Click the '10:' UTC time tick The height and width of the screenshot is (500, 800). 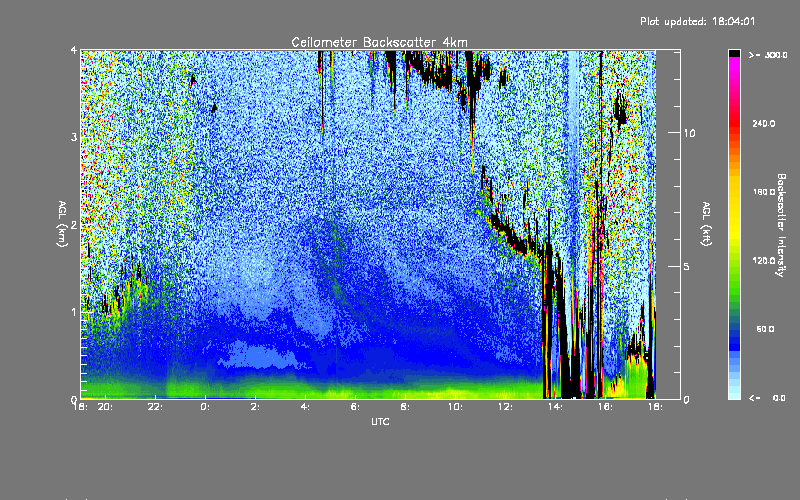click(x=455, y=407)
